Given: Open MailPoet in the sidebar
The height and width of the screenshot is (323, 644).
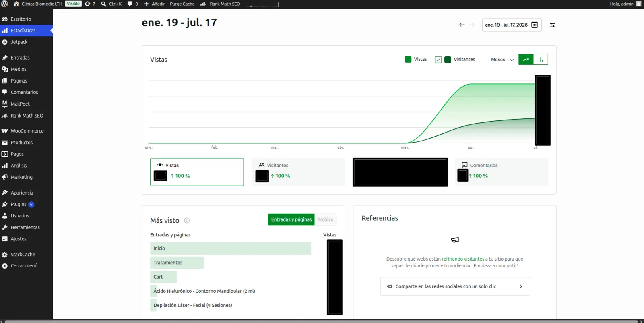Looking at the screenshot, I should tap(26, 104).
